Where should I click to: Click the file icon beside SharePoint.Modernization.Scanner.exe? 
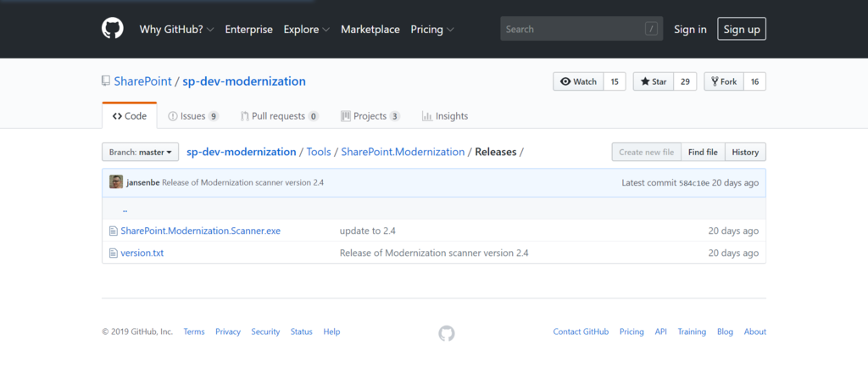tap(113, 231)
